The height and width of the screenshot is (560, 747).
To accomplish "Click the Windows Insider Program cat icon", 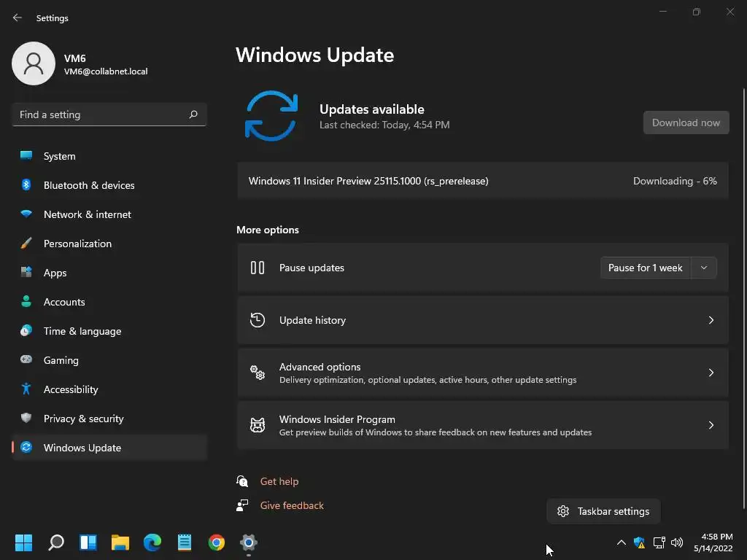I will pyautogui.click(x=258, y=425).
